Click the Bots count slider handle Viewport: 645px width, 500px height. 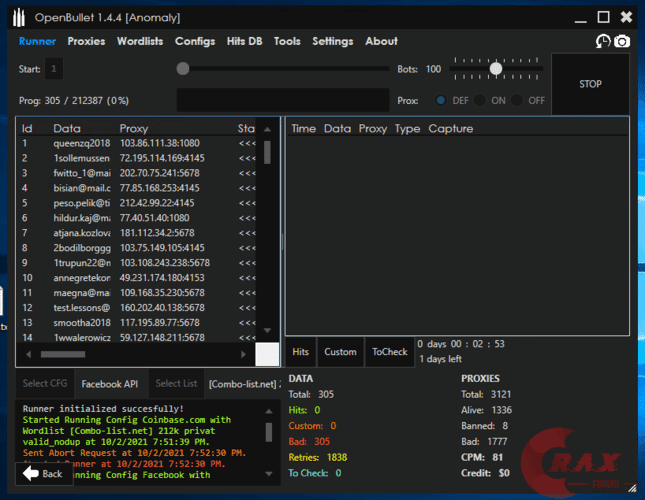(x=496, y=69)
